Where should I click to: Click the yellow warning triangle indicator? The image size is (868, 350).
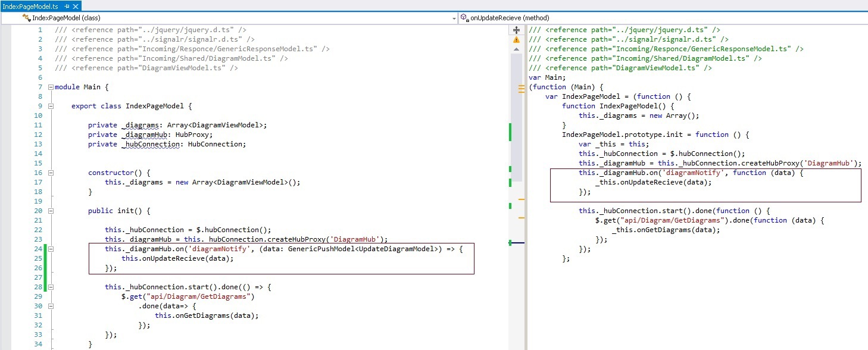pyautogui.click(x=516, y=39)
